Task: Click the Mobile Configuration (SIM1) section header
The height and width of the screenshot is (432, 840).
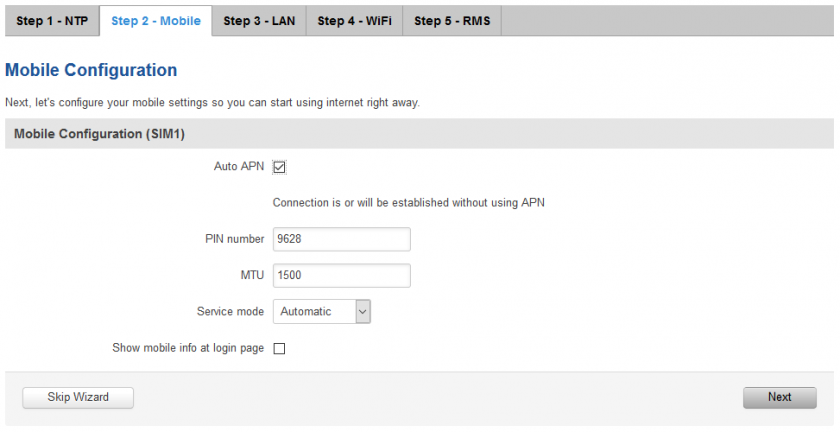Action: coord(99,134)
